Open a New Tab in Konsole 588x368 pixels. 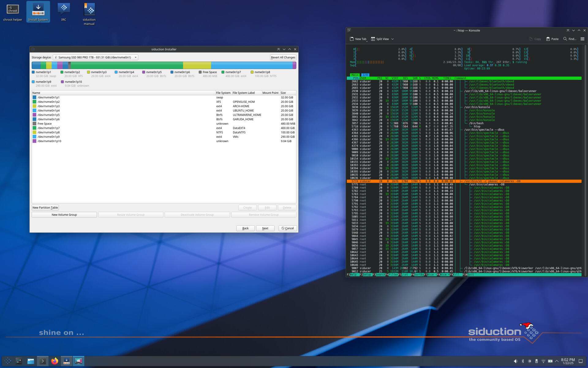358,39
